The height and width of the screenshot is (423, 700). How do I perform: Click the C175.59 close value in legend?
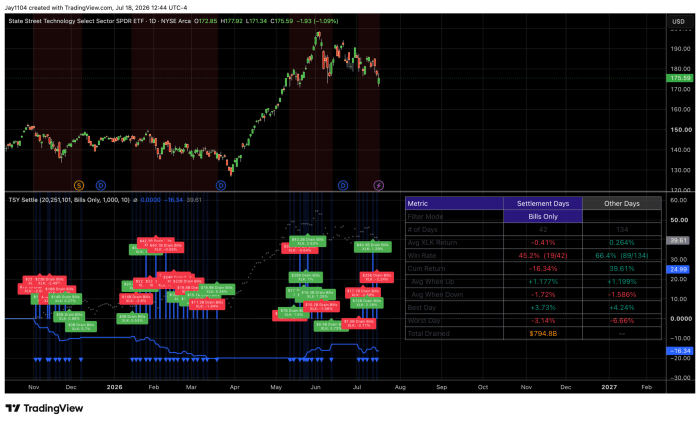pos(282,21)
